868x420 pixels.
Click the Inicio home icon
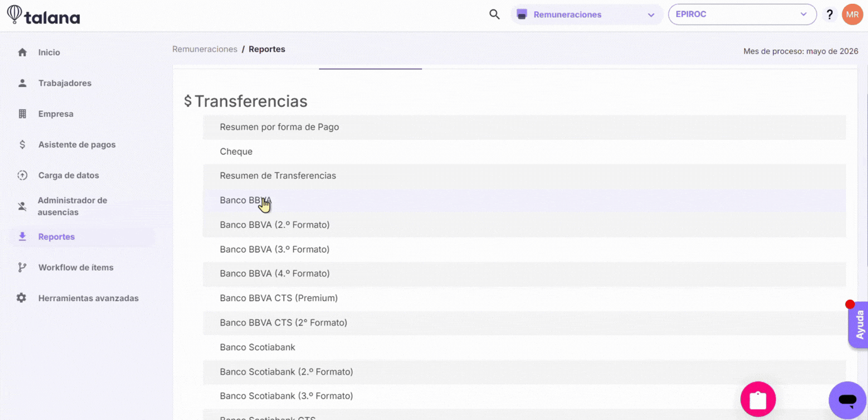pos(23,52)
